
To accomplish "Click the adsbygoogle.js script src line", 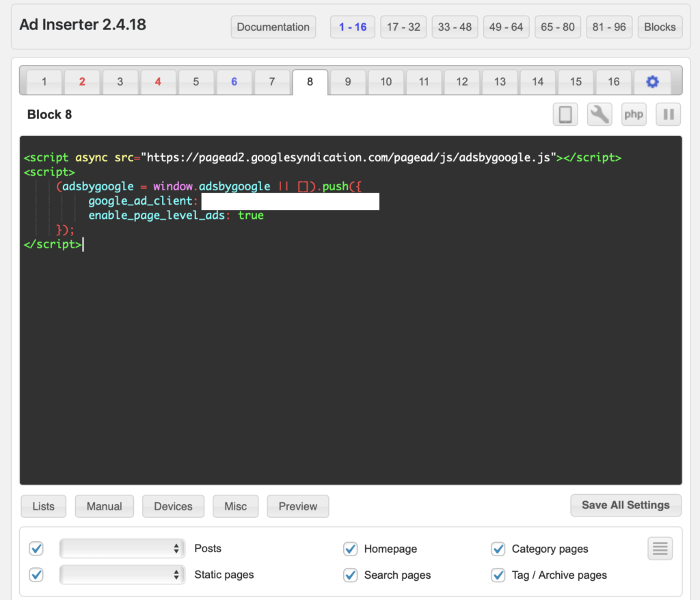I will coord(323,158).
